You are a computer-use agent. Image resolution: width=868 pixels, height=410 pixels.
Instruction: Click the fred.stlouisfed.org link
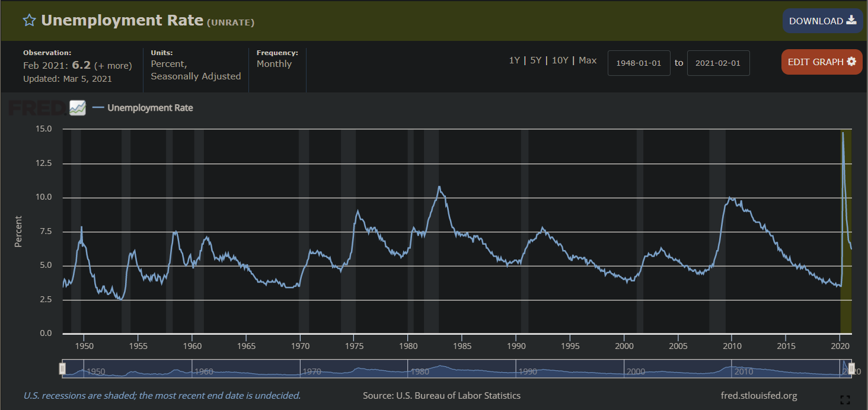coord(759,396)
